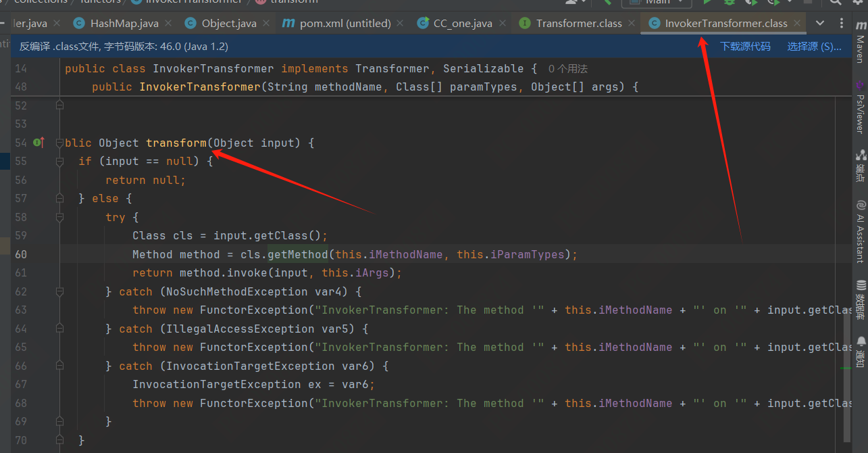The image size is (868, 453).
Task: Click the decompiled .class file banner text
Action: 124,47
